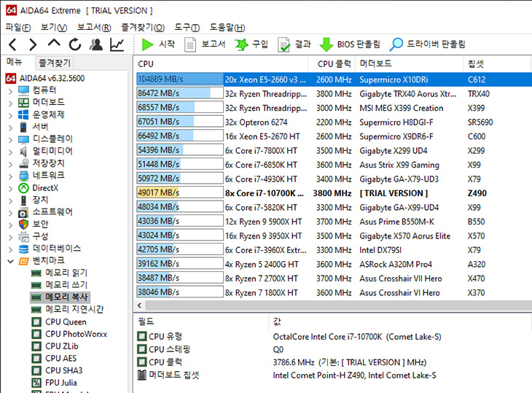
Task: Expand the 데이터베이스 tree node
Action: click(10, 249)
